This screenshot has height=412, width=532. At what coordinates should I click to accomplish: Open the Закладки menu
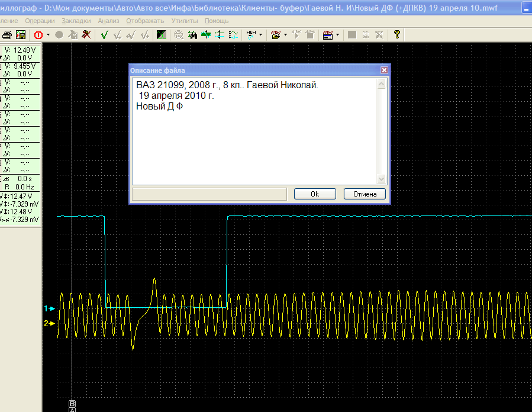click(x=76, y=21)
